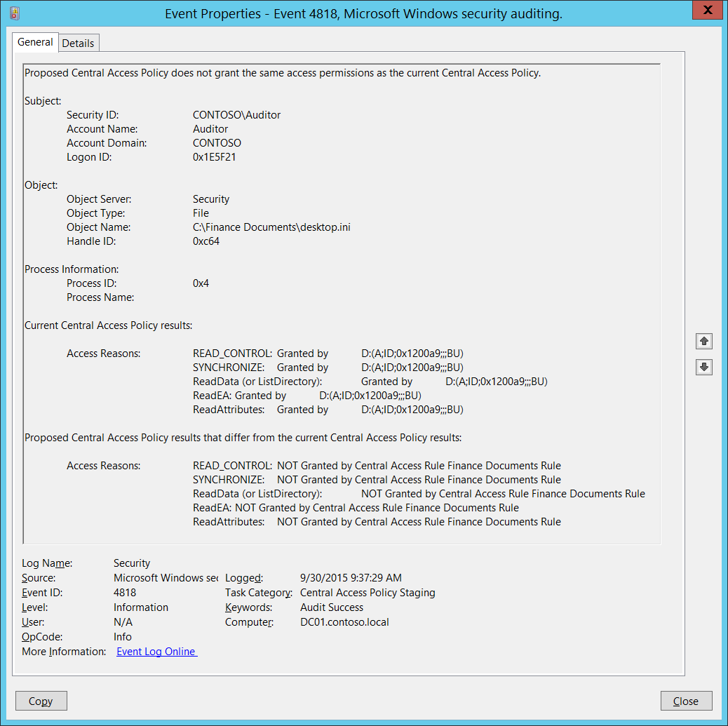Click the Level value Information
The image size is (728, 726).
141,607
